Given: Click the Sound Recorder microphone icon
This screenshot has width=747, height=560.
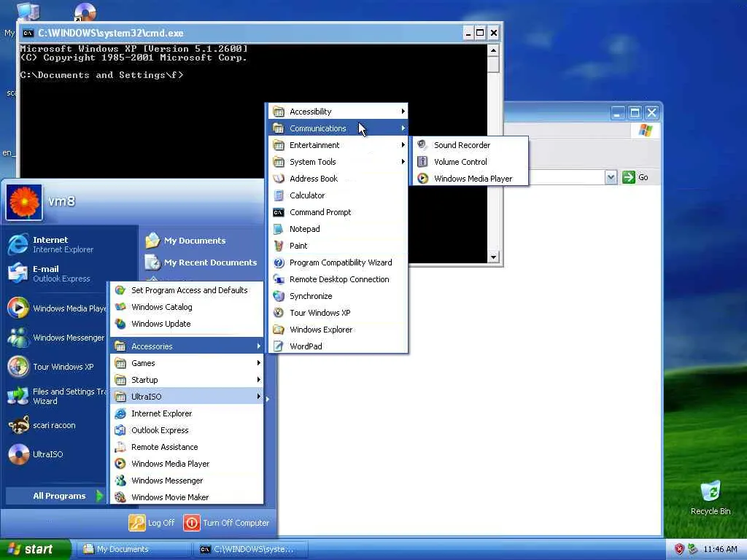Looking at the screenshot, I should pyautogui.click(x=422, y=145).
